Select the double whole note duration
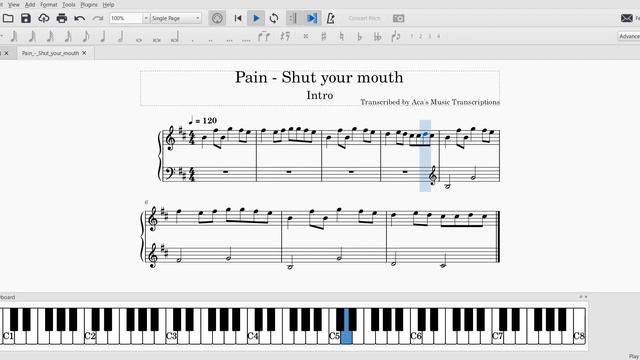Screen dimensions: 640x360 (157, 40)
